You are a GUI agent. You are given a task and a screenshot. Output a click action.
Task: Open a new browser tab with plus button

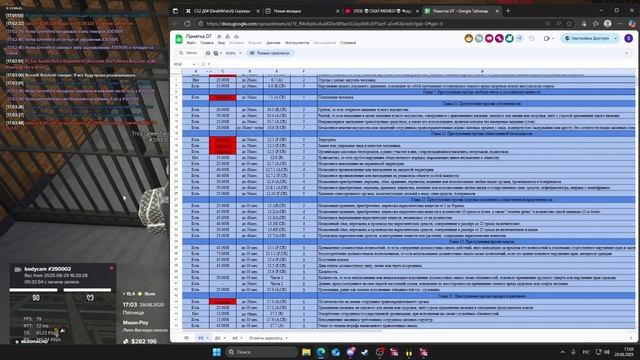coord(508,11)
